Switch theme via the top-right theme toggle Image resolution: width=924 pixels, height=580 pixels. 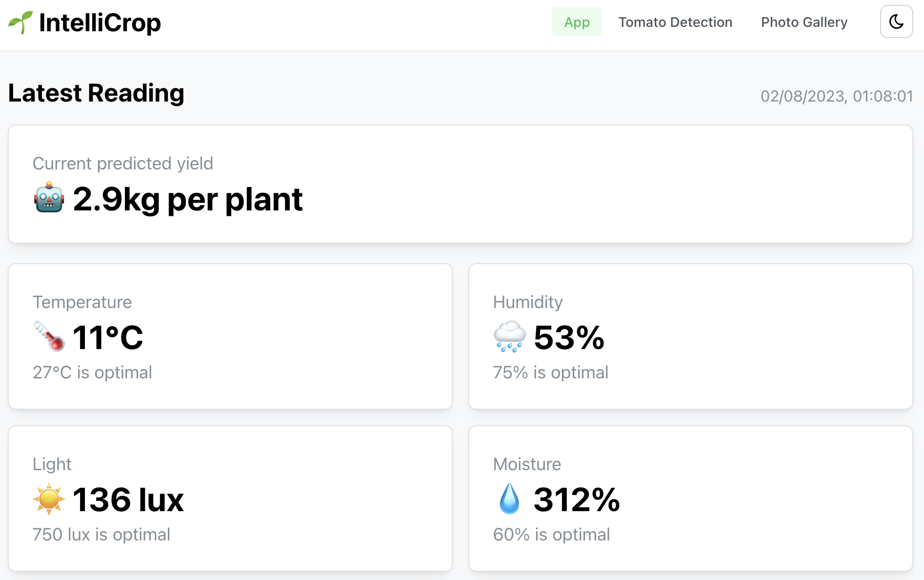(x=896, y=21)
